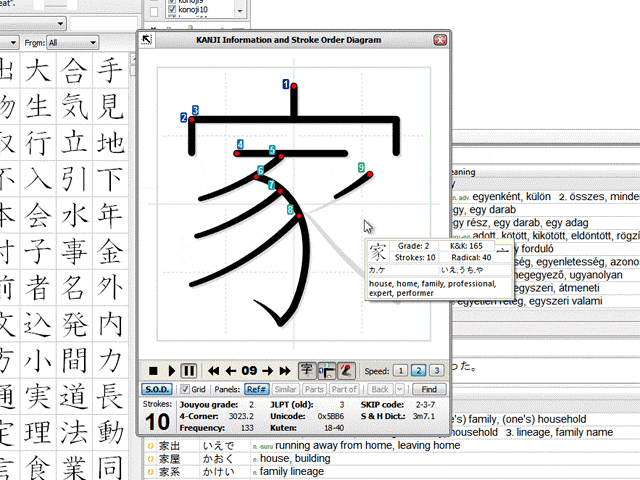Open the dropdown left of From label
Viewport: 640px width, 480px height.
pos(9,42)
